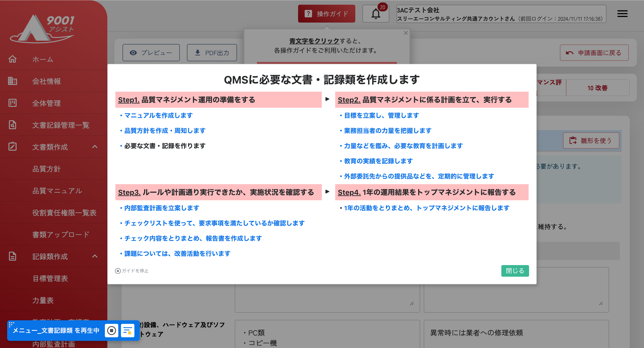Click the 操作ガイド help button

click(326, 14)
